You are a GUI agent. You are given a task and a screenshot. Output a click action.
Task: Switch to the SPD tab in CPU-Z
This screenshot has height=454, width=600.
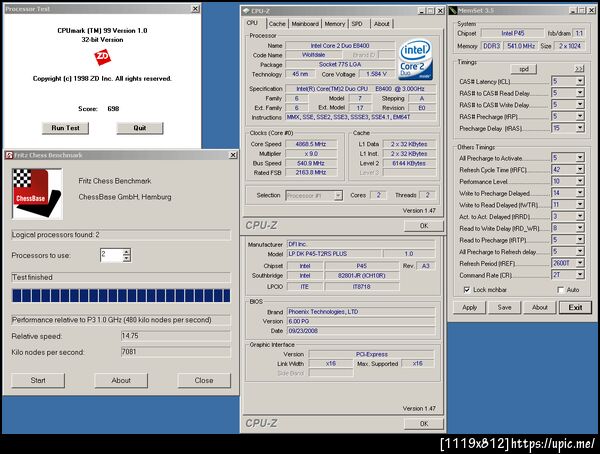[357, 24]
